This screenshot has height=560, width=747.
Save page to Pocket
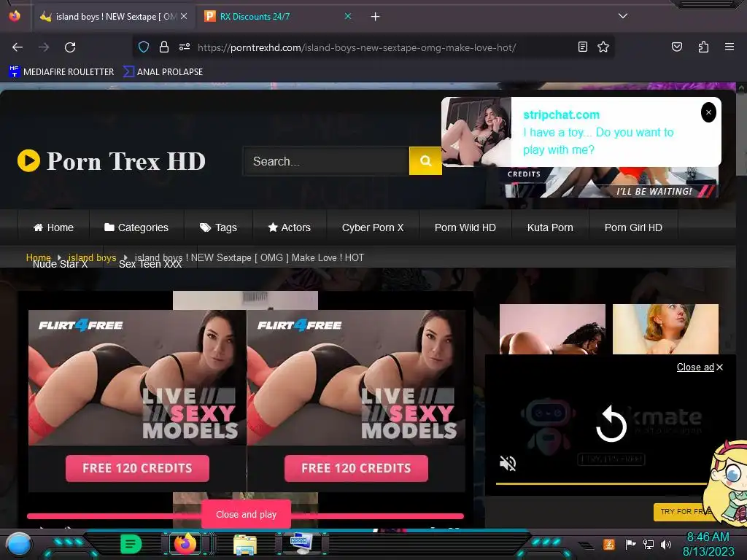[676, 47]
